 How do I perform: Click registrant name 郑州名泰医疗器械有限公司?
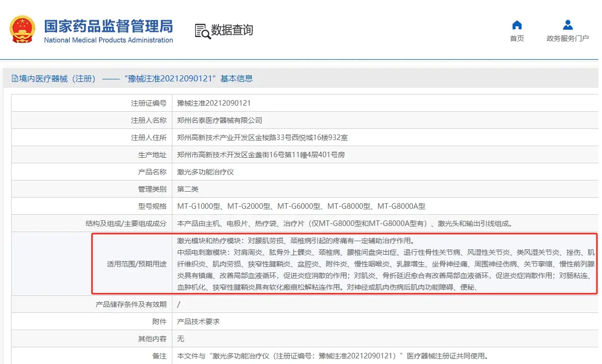pos(219,120)
